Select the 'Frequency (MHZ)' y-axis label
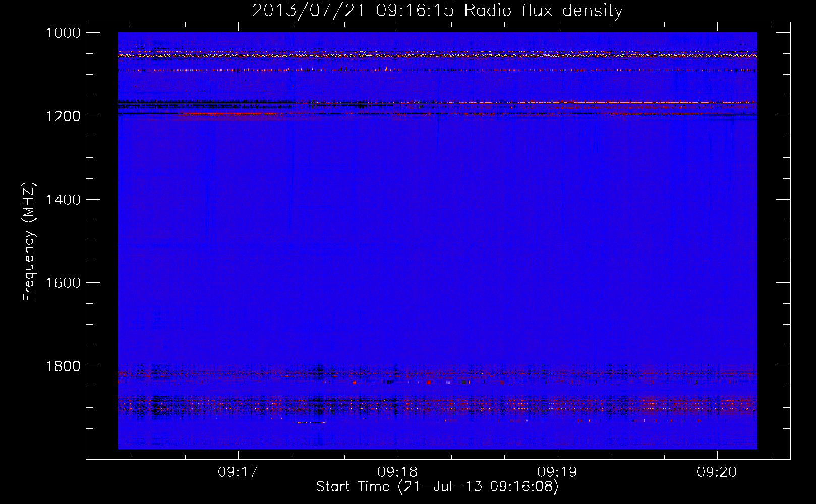816x504 pixels. pos(29,242)
